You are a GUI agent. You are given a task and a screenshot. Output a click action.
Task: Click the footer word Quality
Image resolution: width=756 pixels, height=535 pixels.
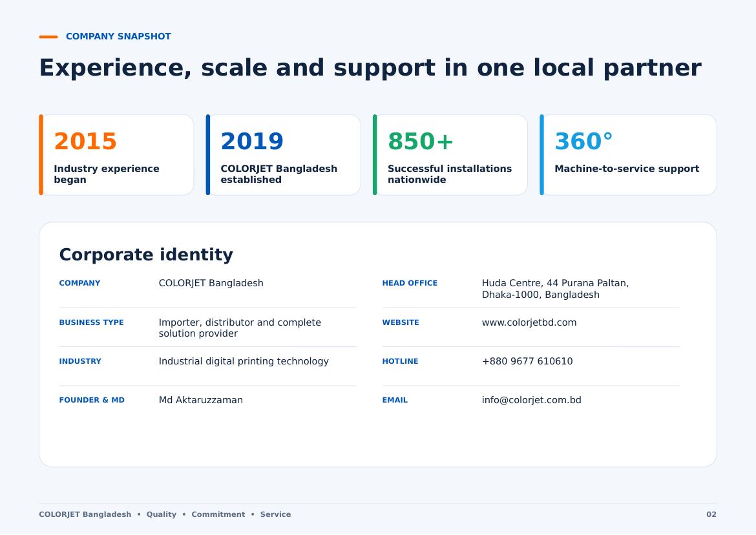click(162, 515)
